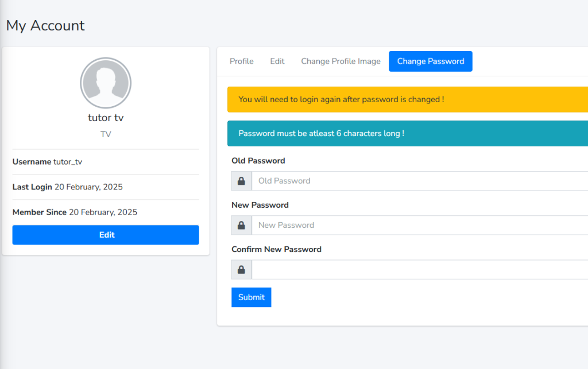Switch to the Edit tab
Viewport: 588px width, 369px height.
pos(277,61)
